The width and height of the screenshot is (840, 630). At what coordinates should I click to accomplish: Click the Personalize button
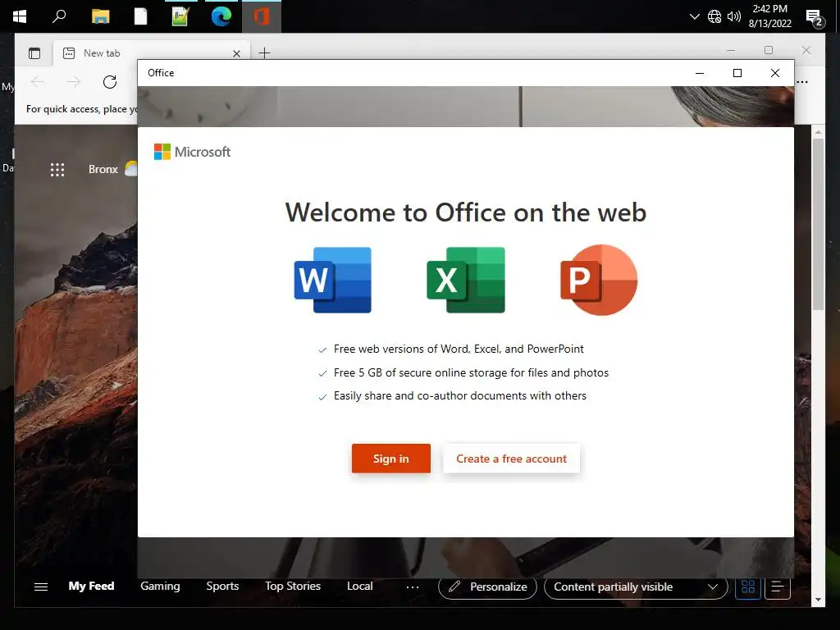pos(487,587)
